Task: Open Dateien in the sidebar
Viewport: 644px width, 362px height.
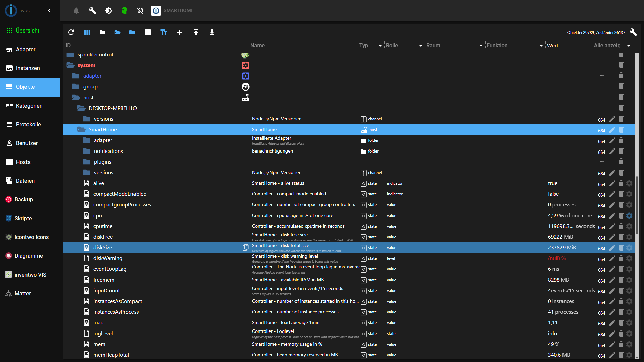Action: pos(30,181)
